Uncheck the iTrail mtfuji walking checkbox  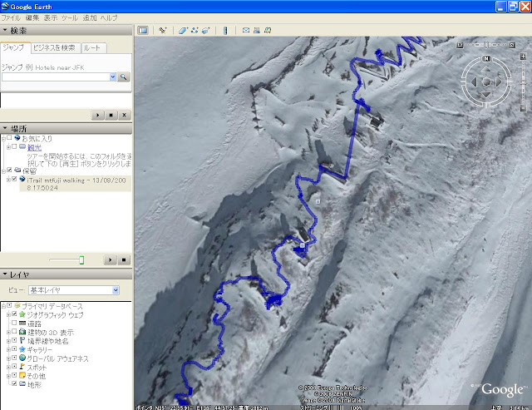(x=14, y=179)
